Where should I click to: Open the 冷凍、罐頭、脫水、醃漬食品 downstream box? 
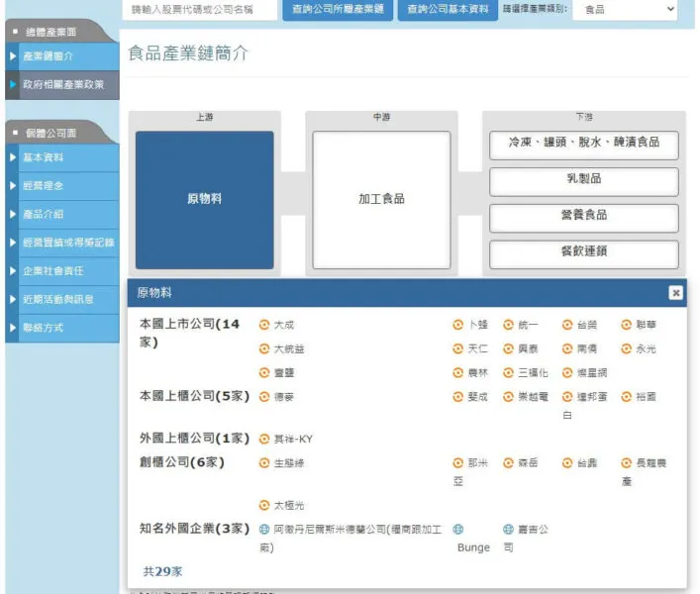[x=583, y=146]
